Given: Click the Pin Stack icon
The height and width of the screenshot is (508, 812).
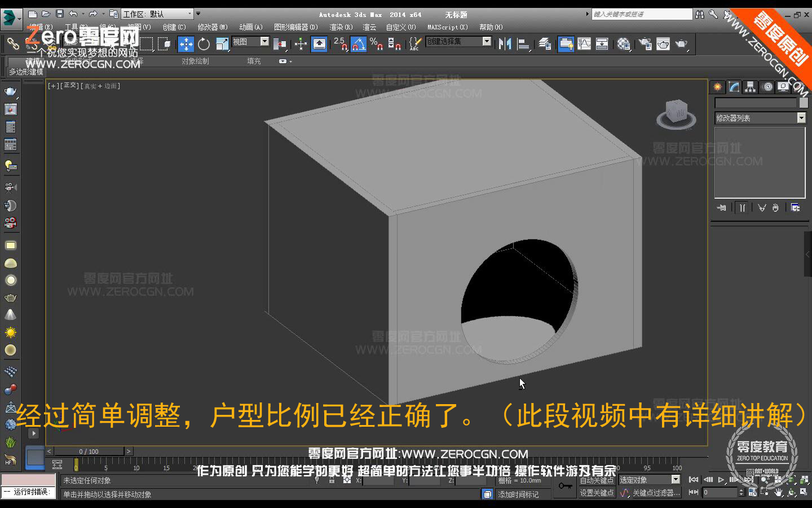Looking at the screenshot, I should coord(722,208).
